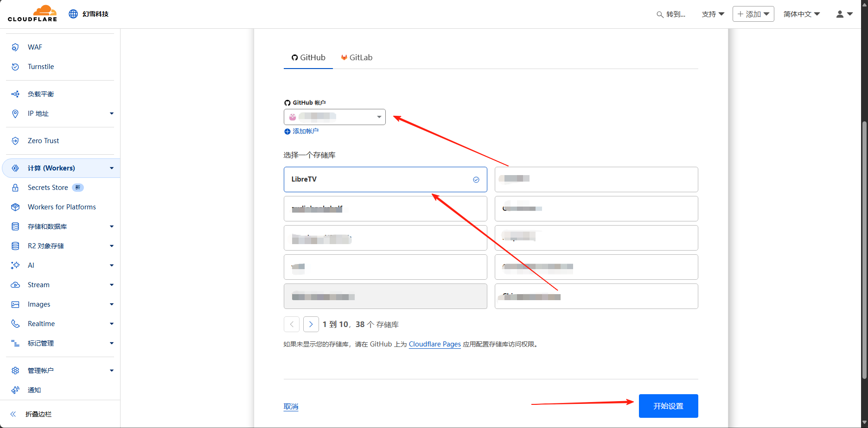This screenshot has height=428, width=868.
Task: Open the GitHub 帐户 dropdown
Action: click(334, 117)
